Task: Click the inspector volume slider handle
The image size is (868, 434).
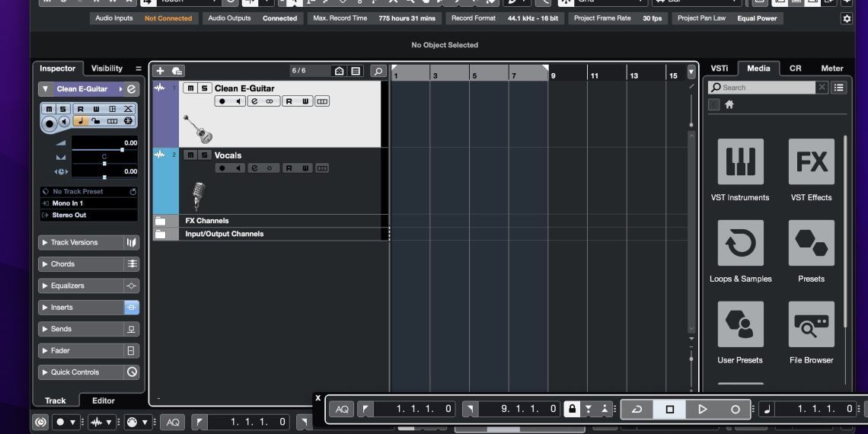Action: [x=122, y=149]
